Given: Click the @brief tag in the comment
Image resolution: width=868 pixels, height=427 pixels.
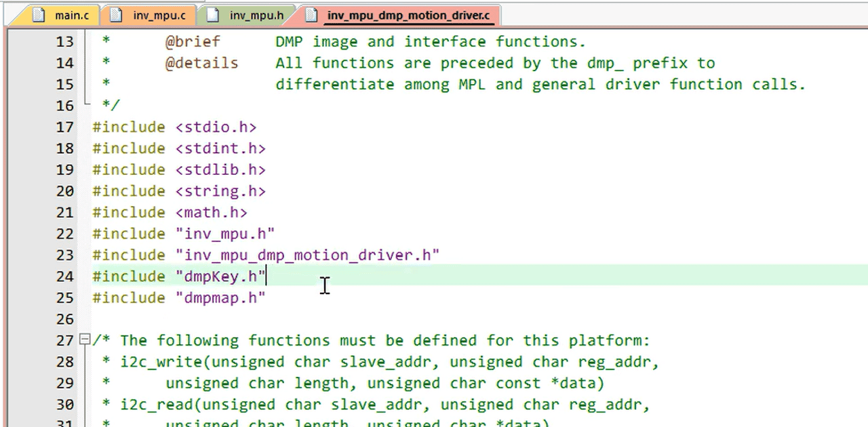Looking at the screenshot, I should [193, 41].
